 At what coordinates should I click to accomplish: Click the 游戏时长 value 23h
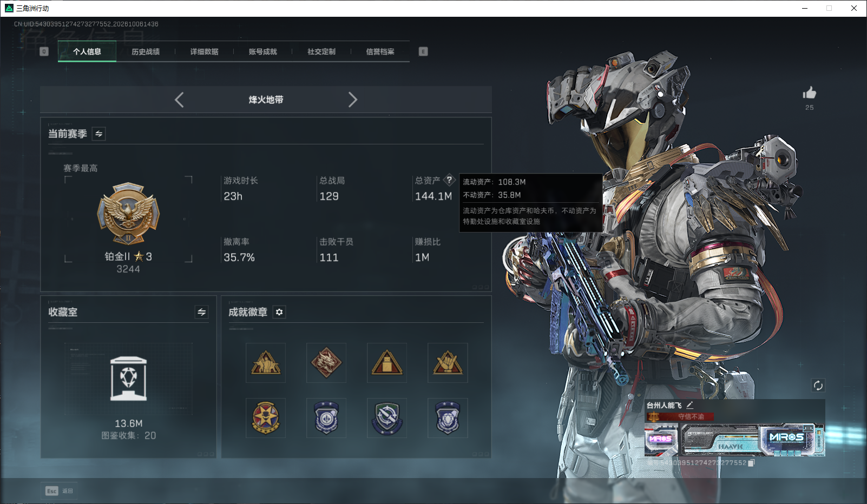point(233,196)
